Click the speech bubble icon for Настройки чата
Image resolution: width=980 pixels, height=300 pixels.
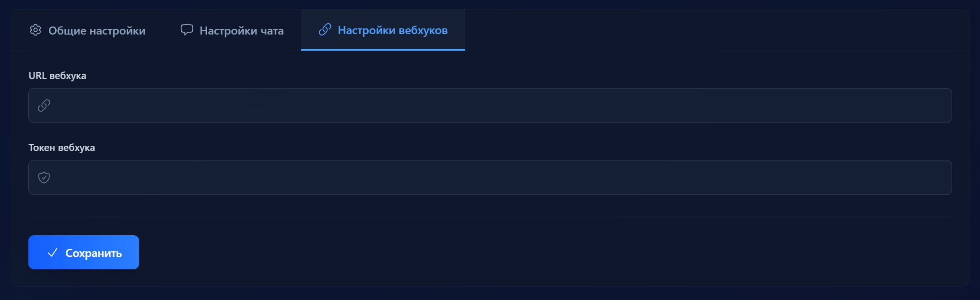click(187, 30)
